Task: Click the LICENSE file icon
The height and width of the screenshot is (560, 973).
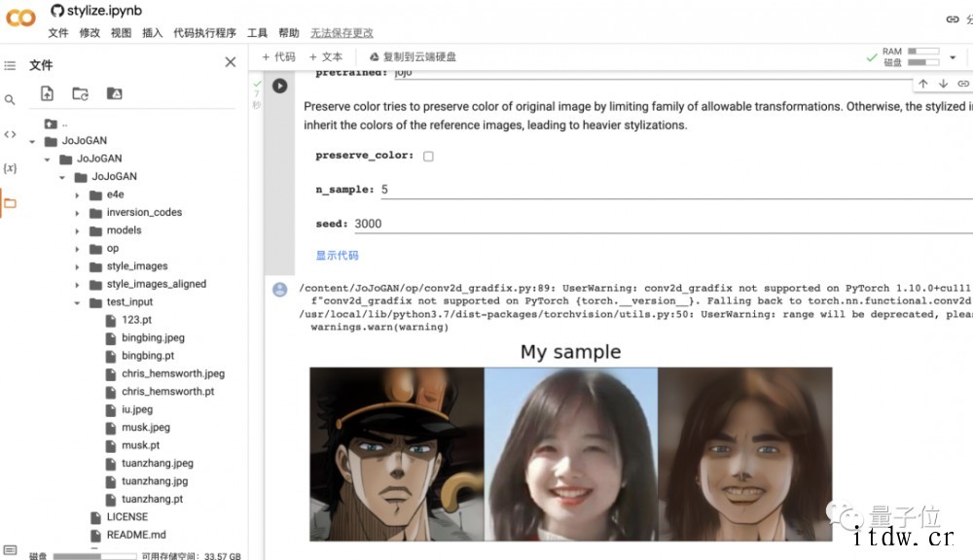Action: 95,517
